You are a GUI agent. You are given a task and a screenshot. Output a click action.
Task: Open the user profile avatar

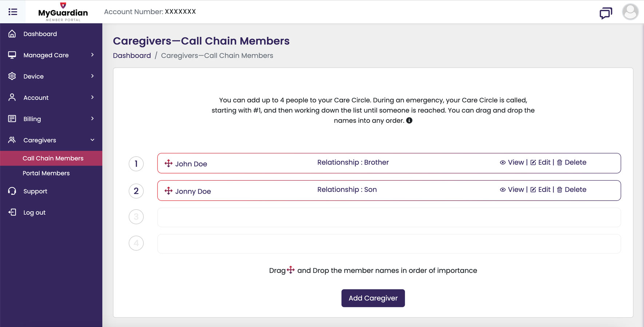[630, 12]
